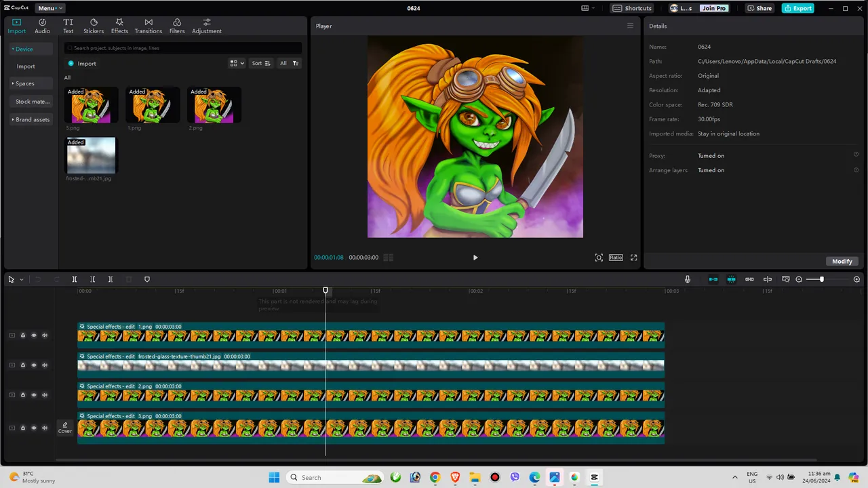This screenshot has width=868, height=488.
Task: Open Shortcuts button
Action: (632, 8)
